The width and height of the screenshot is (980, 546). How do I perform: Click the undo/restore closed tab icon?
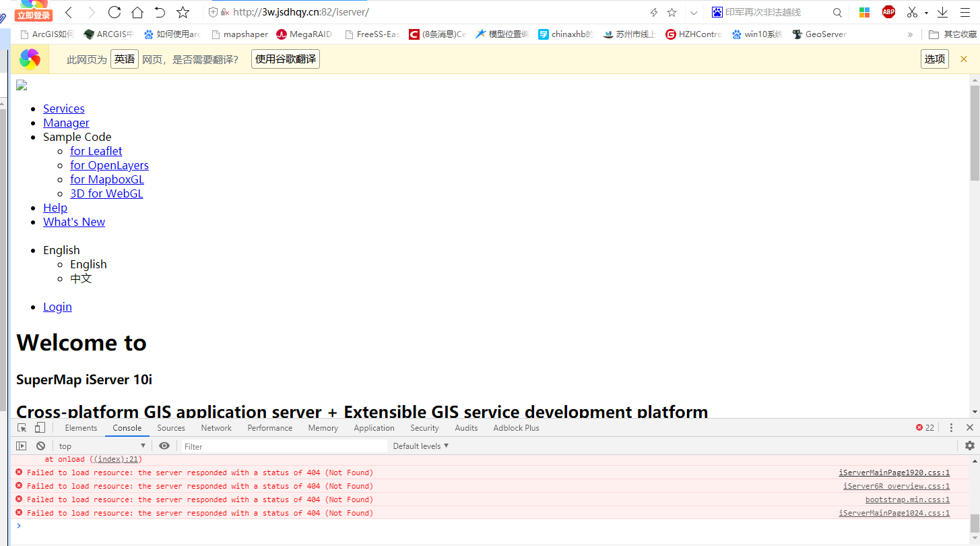tap(160, 12)
